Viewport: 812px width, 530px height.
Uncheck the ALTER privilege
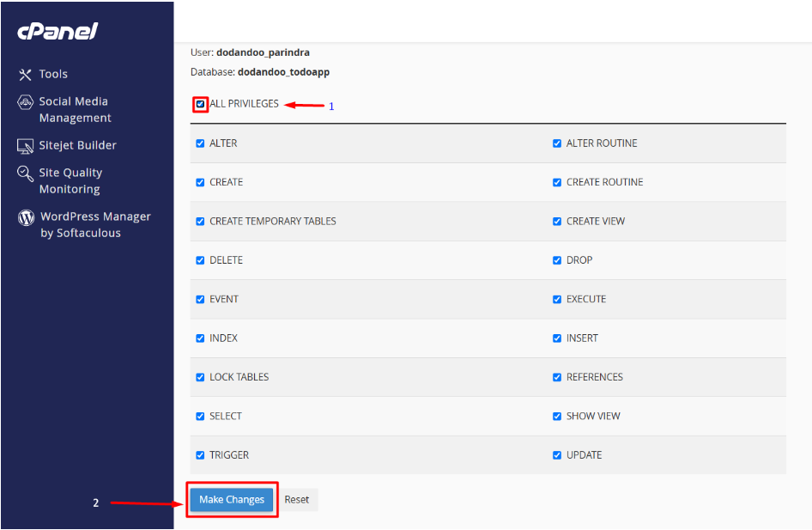201,143
